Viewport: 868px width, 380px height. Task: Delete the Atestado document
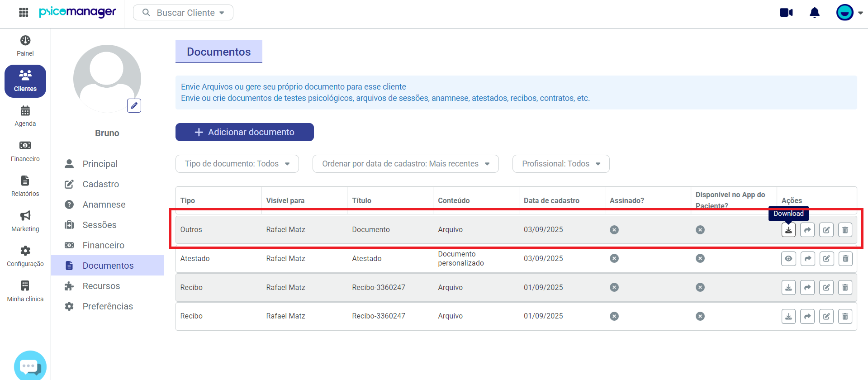pos(845,259)
